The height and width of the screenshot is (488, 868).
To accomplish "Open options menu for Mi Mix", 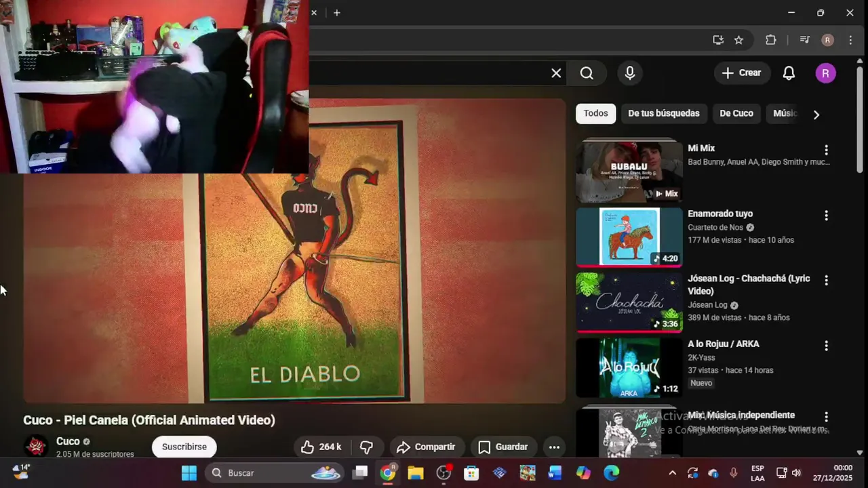I will (826, 150).
